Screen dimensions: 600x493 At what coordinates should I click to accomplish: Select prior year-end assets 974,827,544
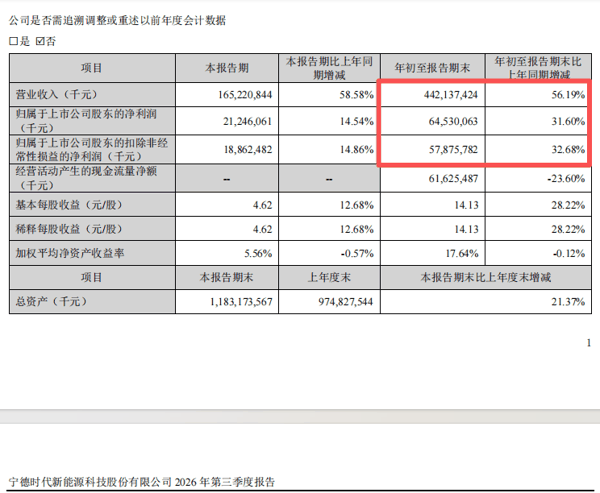pos(346,302)
